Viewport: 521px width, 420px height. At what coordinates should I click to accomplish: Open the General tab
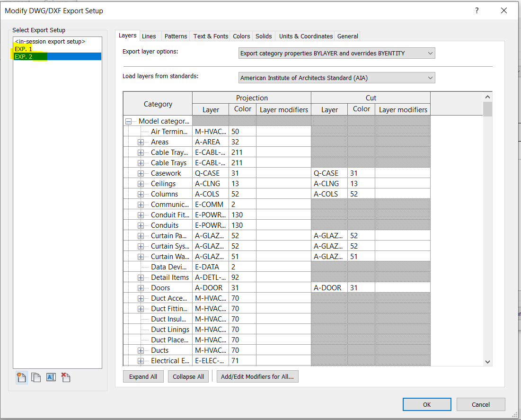(x=347, y=36)
